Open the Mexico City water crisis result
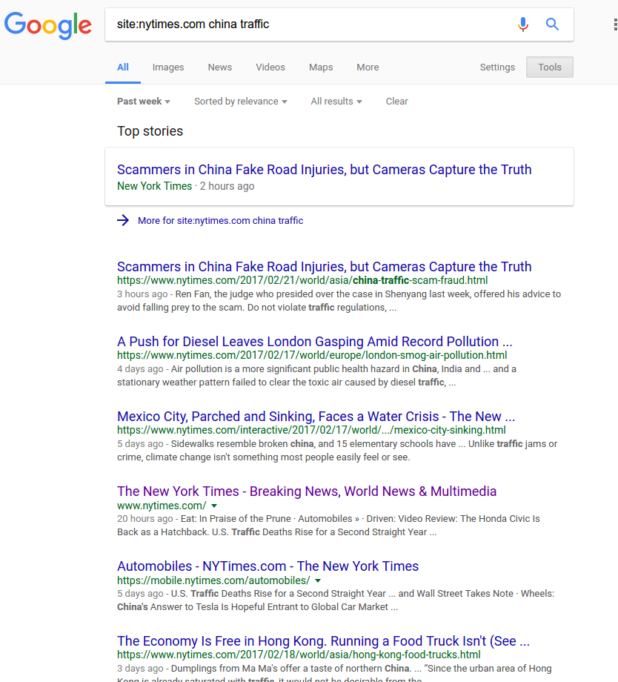The image size is (618, 682). click(x=316, y=416)
